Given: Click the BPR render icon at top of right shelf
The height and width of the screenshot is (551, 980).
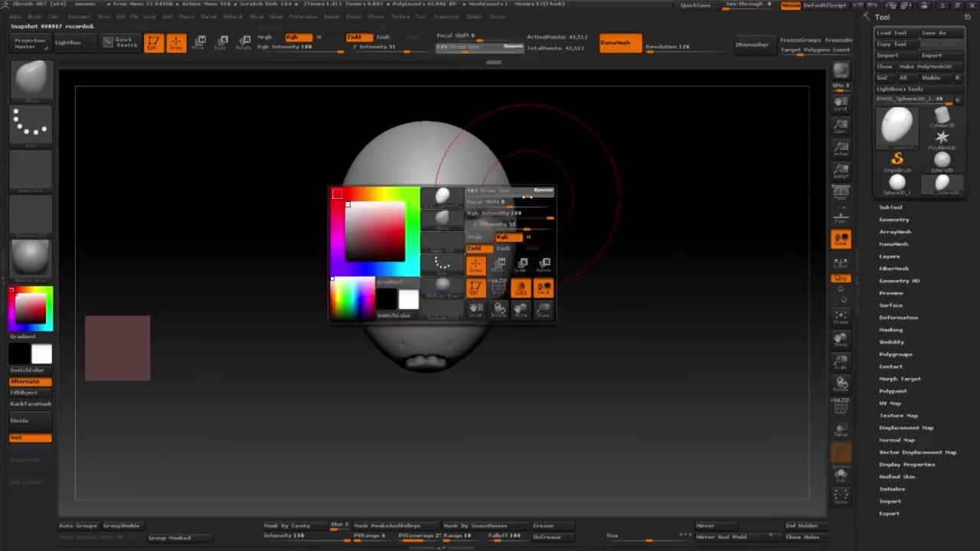Looking at the screenshot, I should (x=841, y=72).
